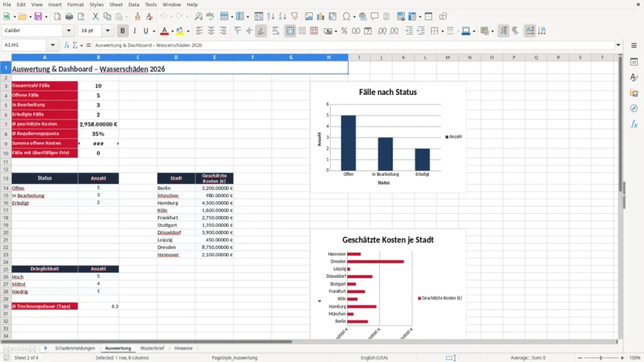
Task: Open Find and Replace magnifier icon
Action: (198, 16)
